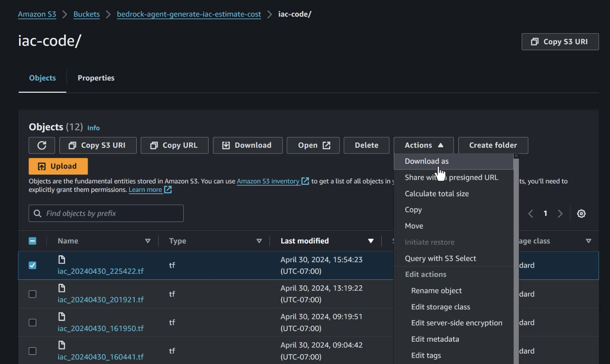Open file link iac_20240430_161950.tf
610x364 pixels.
[x=100, y=328]
